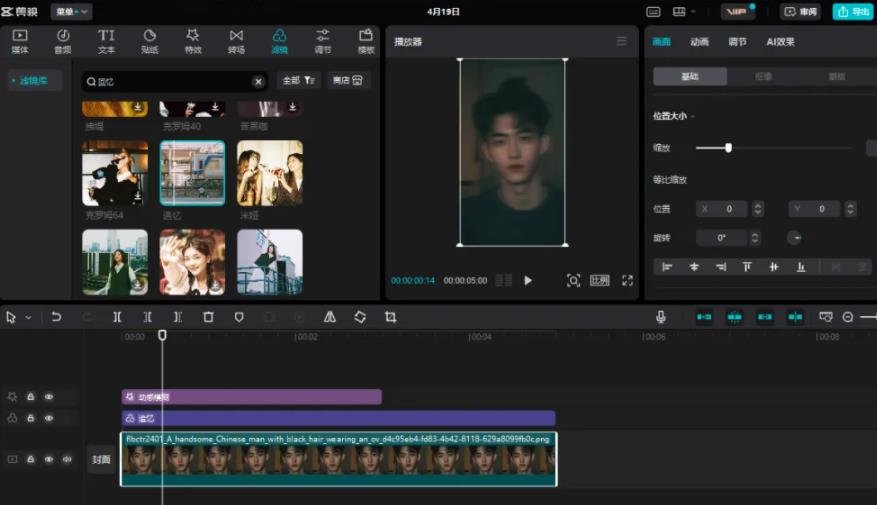
Task: Open the keyboard shortcuts icon
Action: coord(653,12)
